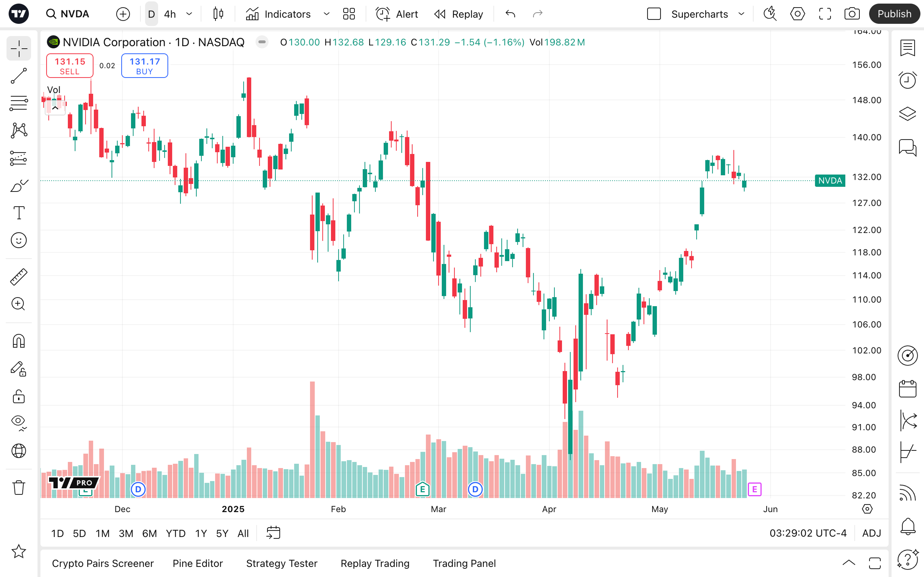Select the Text annotation tool
Viewport: 924px width, 577px height.
pyautogui.click(x=18, y=212)
